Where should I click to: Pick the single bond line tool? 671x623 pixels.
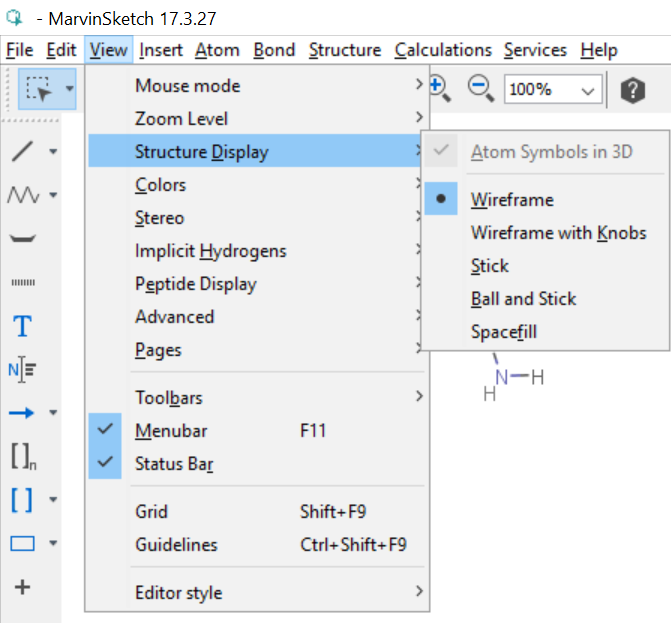coord(23,152)
